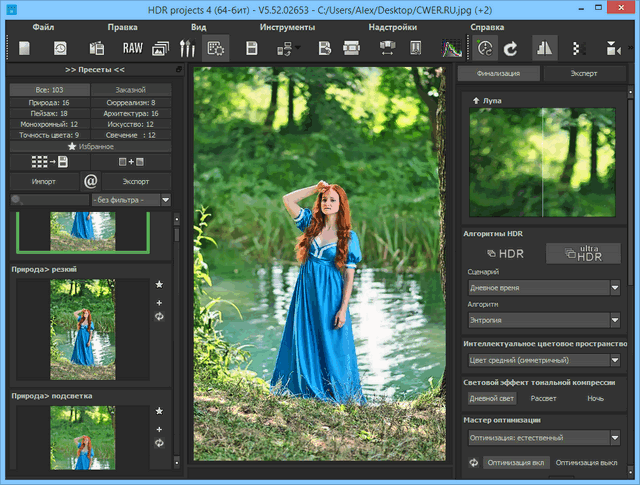Click the stacked images exposure series icon
The image size is (640, 485).
point(160,49)
